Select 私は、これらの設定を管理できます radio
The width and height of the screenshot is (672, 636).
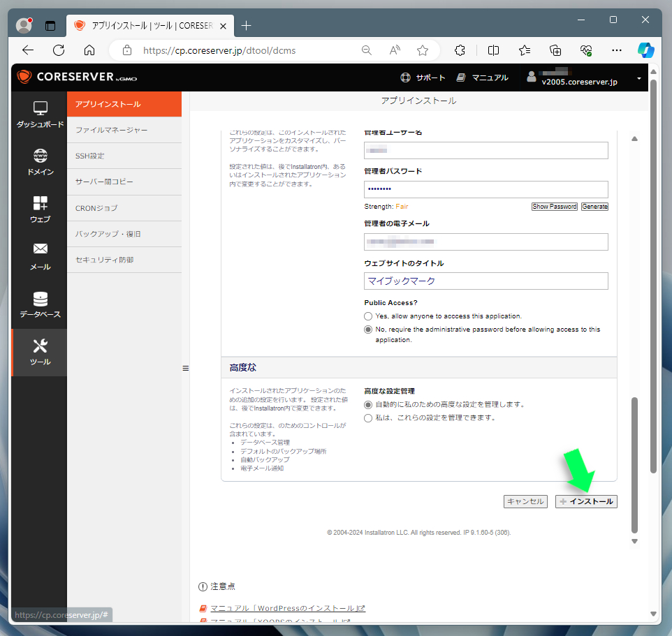click(x=368, y=418)
